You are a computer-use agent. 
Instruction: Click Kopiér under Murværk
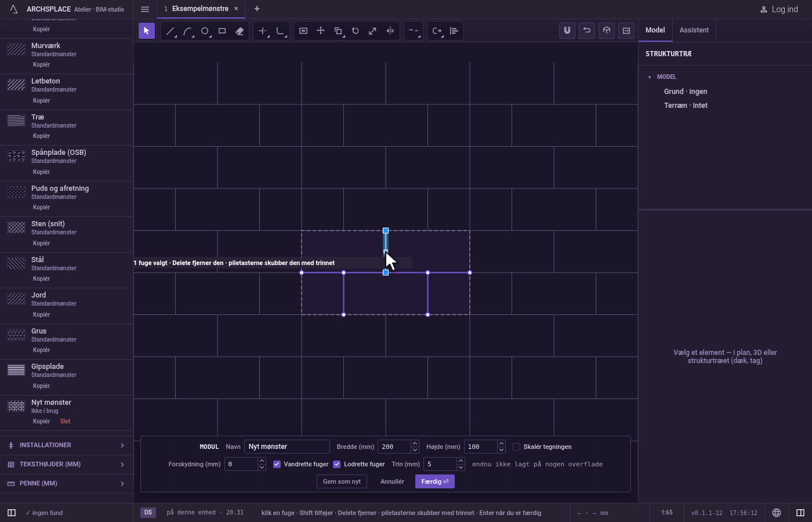pos(41,65)
